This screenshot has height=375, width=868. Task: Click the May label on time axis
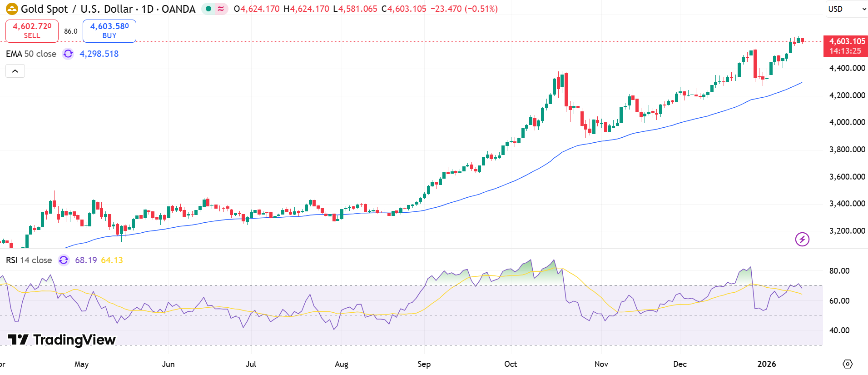pyautogui.click(x=82, y=364)
